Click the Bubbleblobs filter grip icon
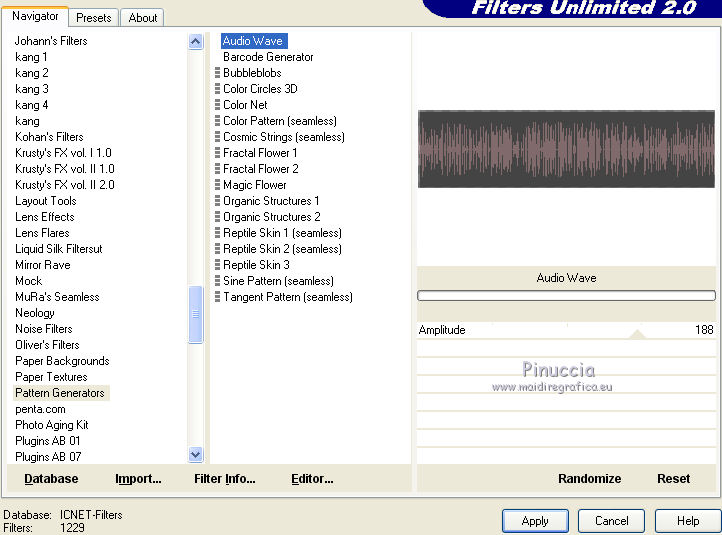Viewport: 722px width, 535px height. click(217, 73)
